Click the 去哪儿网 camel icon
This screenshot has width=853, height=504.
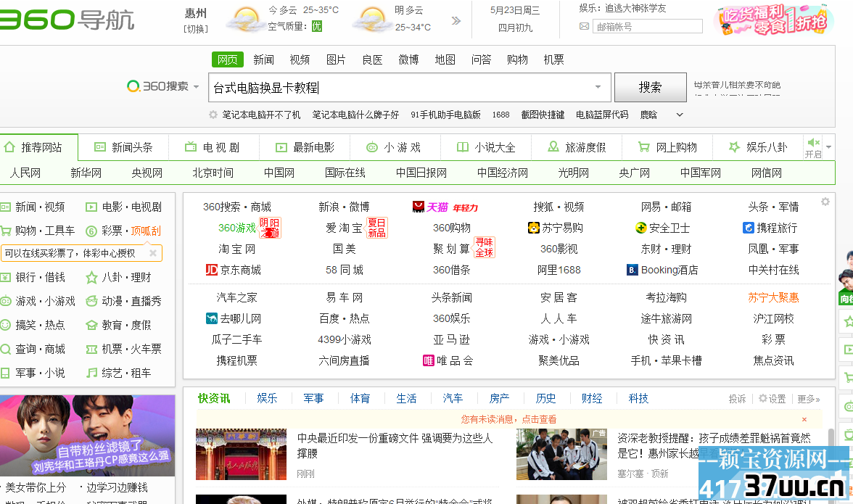(212, 318)
